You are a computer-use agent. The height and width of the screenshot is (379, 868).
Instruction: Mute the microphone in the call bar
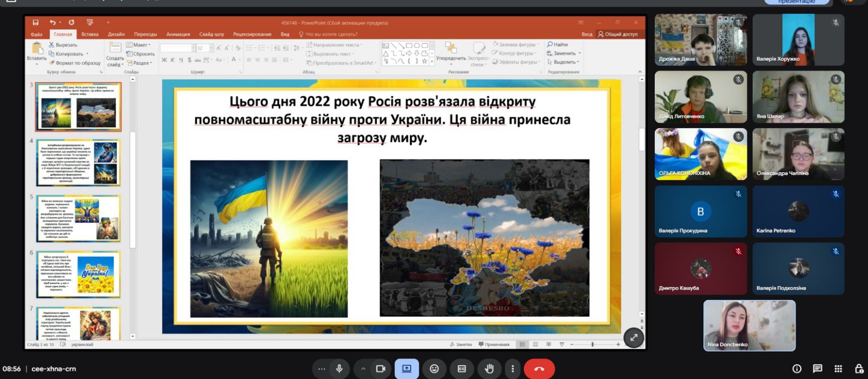tap(339, 369)
